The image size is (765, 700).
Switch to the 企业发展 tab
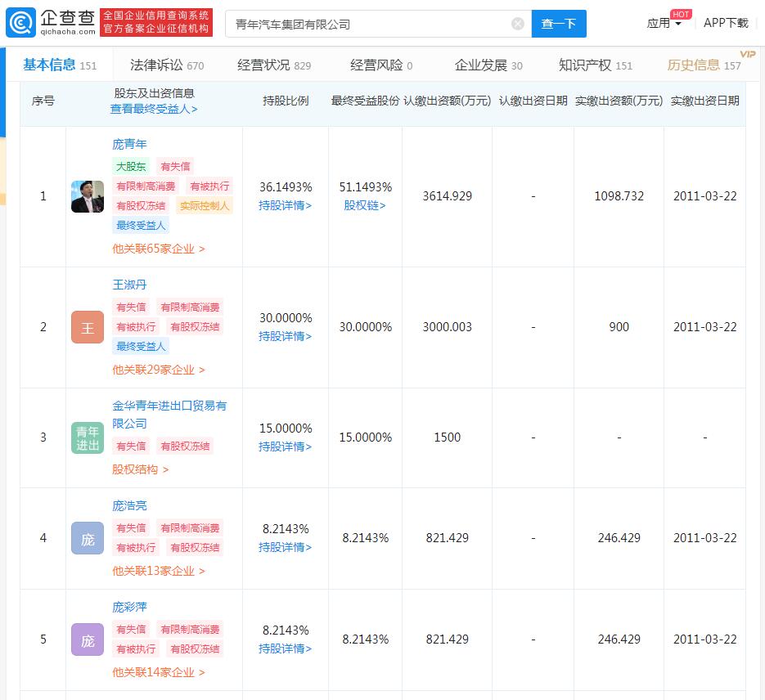pyautogui.click(x=488, y=65)
